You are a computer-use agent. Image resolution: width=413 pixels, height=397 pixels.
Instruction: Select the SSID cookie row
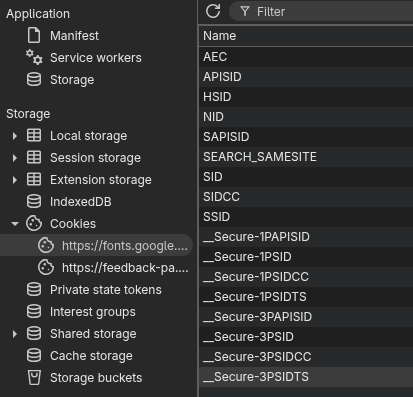306,217
